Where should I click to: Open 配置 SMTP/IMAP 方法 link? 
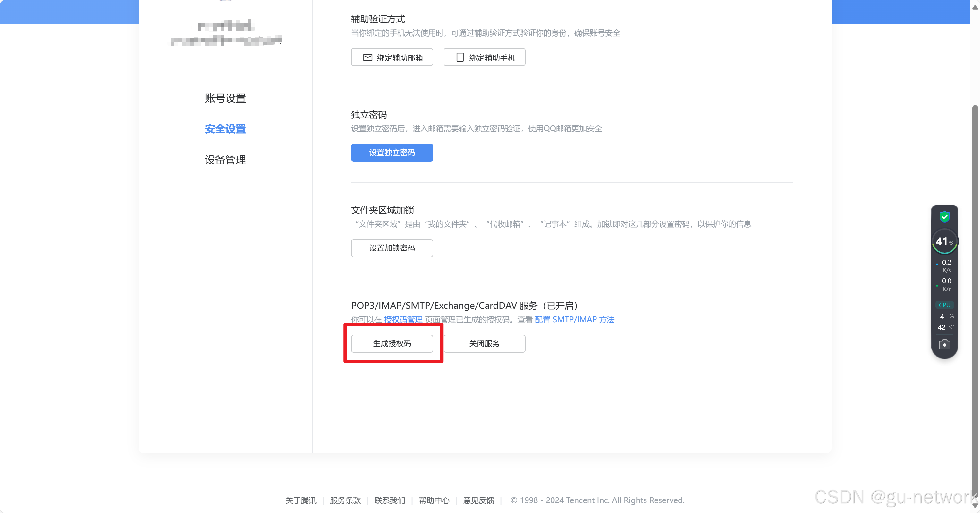click(x=574, y=319)
